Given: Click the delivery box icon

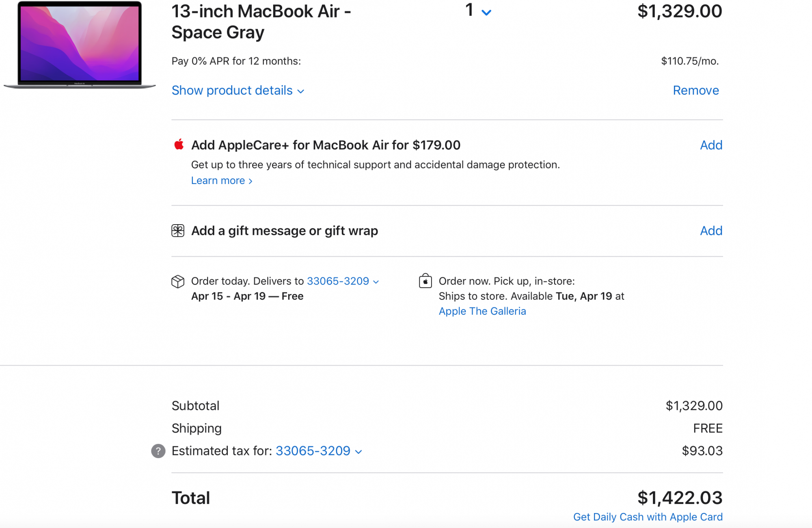Looking at the screenshot, I should (x=178, y=281).
